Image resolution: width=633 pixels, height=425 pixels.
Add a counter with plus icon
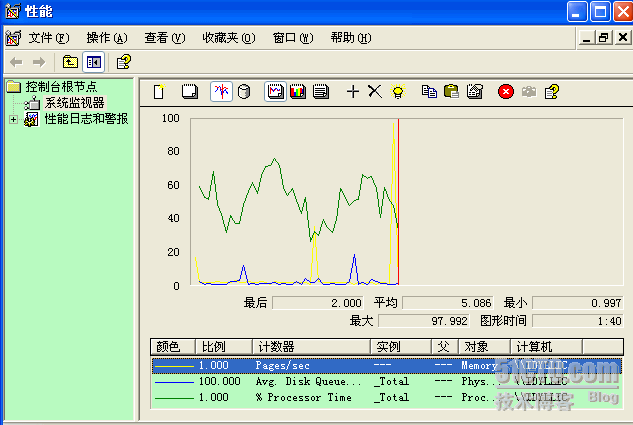click(x=353, y=92)
